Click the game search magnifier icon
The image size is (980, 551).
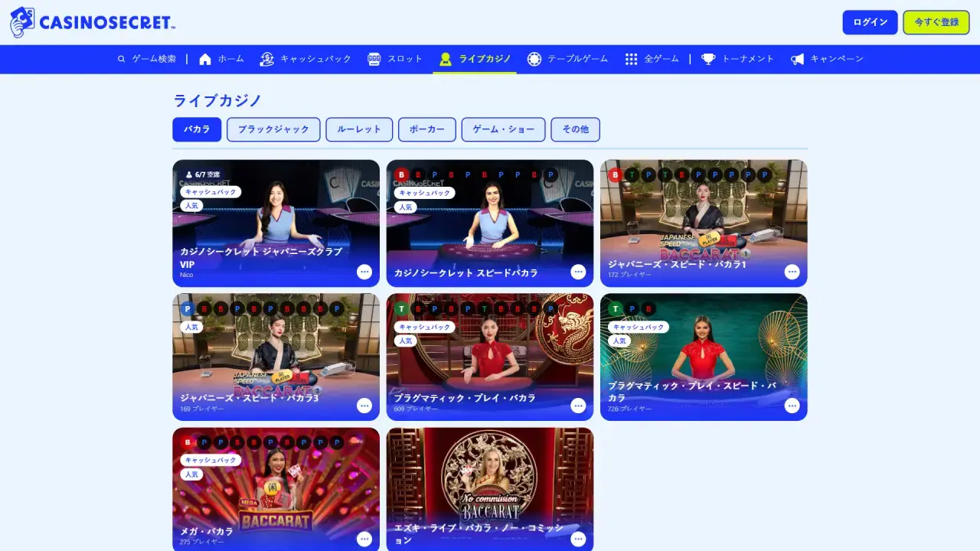(121, 59)
